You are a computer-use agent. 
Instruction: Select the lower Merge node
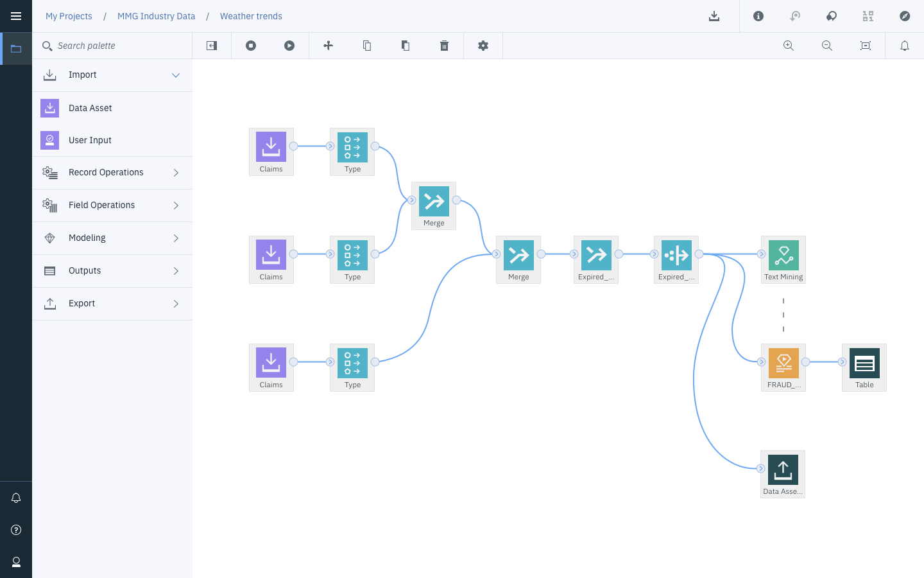(518, 259)
